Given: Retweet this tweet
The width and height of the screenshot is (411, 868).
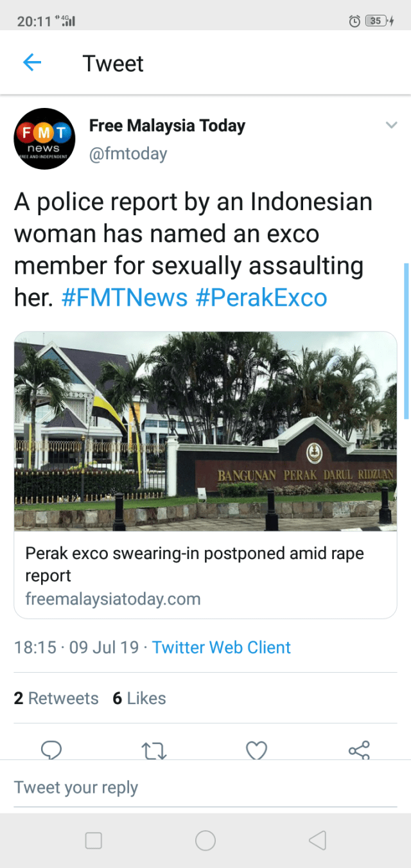Looking at the screenshot, I should pos(154,750).
